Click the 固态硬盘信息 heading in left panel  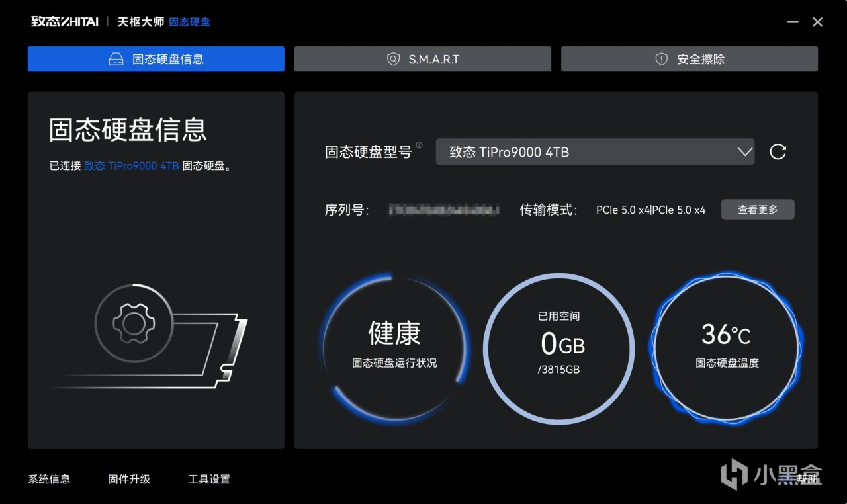click(x=128, y=130)
